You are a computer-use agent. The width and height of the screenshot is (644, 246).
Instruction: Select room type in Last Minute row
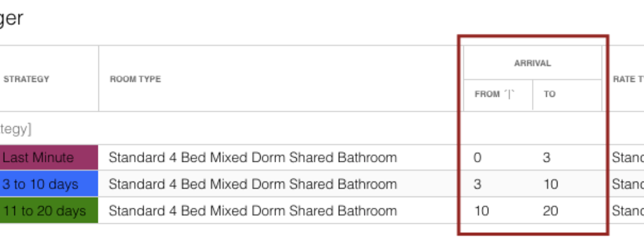[x=253, y=158]
